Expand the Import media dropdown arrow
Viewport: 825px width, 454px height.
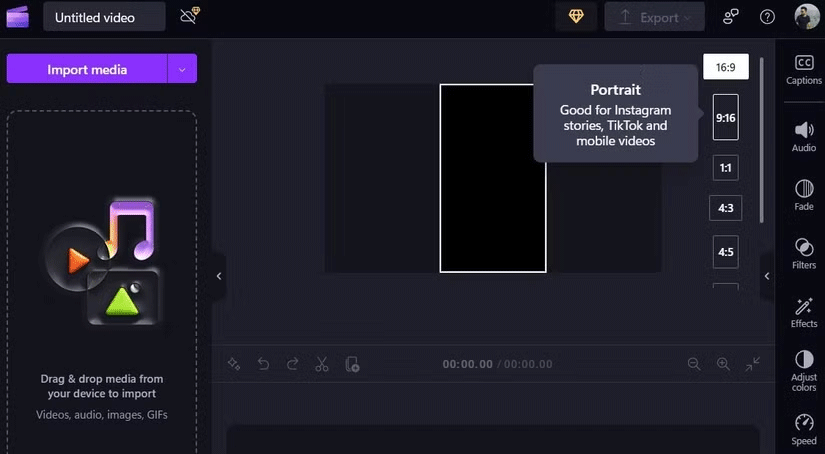pyautogui.click(x=182, y=68)
